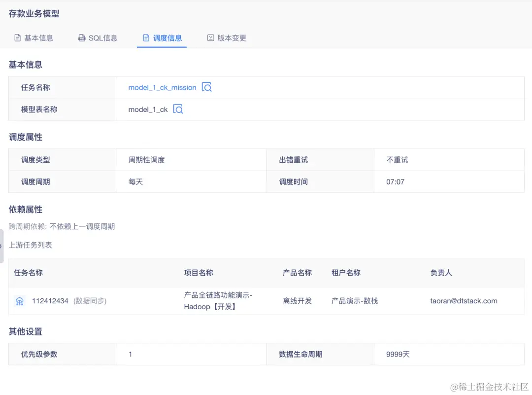Click the page icon on the 调度信息 tab

[x=146, y=37]
